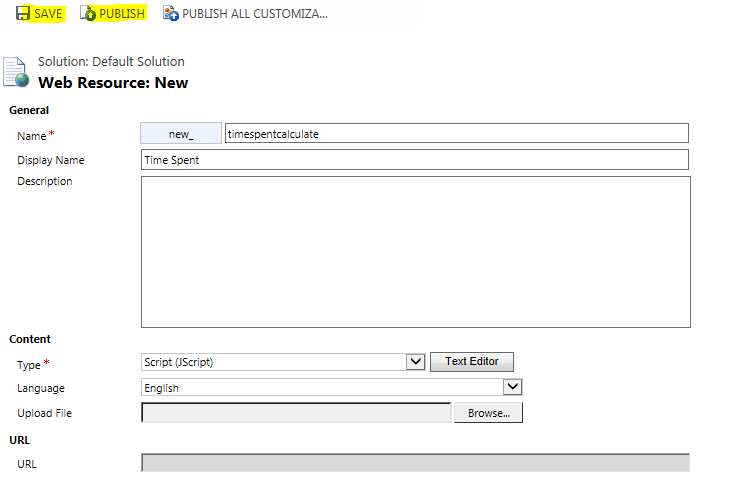
Task: Click the web resource document globe icon
Action: (18, 74)
